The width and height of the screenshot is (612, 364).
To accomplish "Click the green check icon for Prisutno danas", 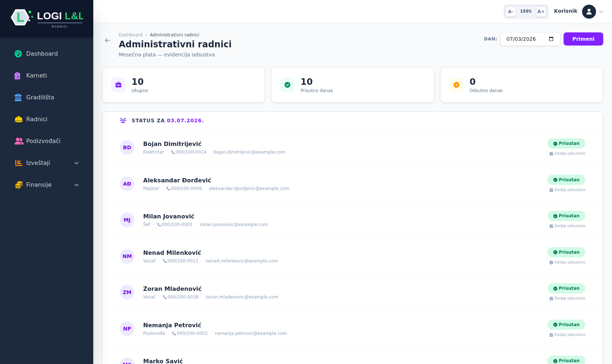I will point(287,85).
